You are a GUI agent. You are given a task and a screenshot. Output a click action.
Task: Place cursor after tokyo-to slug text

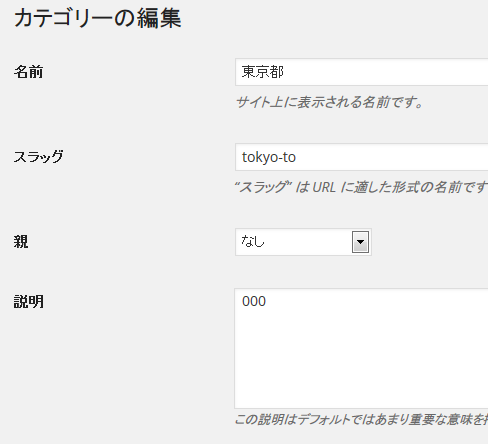296,157
